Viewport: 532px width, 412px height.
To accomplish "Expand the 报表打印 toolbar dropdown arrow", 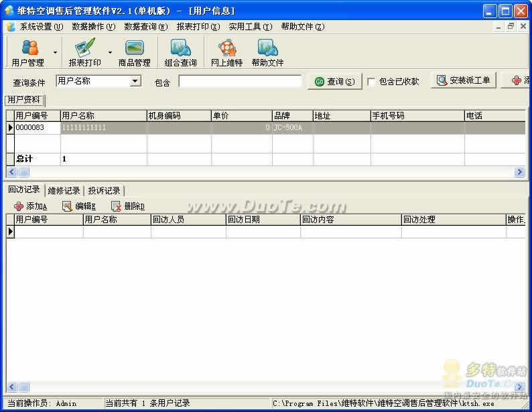I will tap(110, 52).
